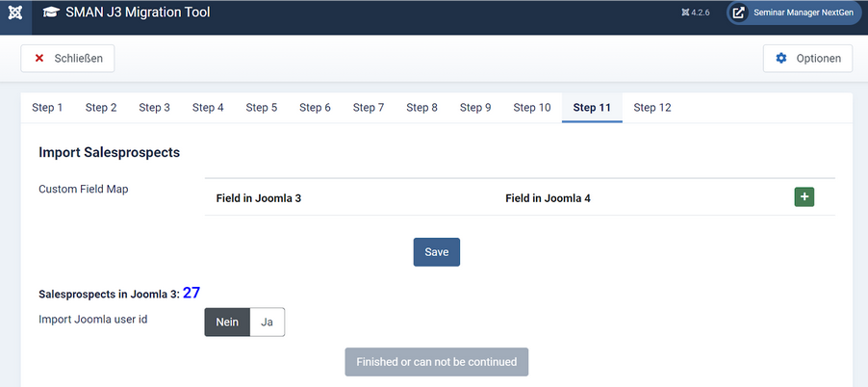Click the Joomla 4.2.6 version badge
Image resolution: width=868 pixels, height=387 pixels.
pyautogui.click(x=695, y=13)
